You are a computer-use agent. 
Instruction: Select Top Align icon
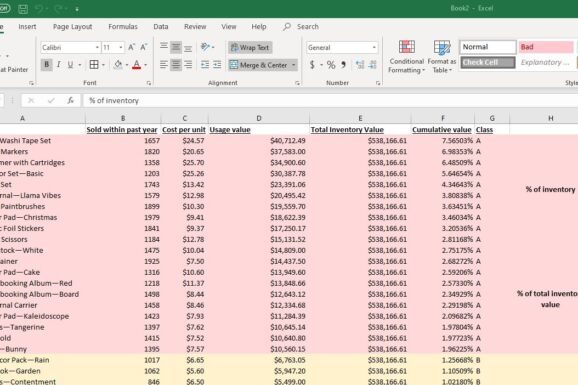(x=164, y=47)
